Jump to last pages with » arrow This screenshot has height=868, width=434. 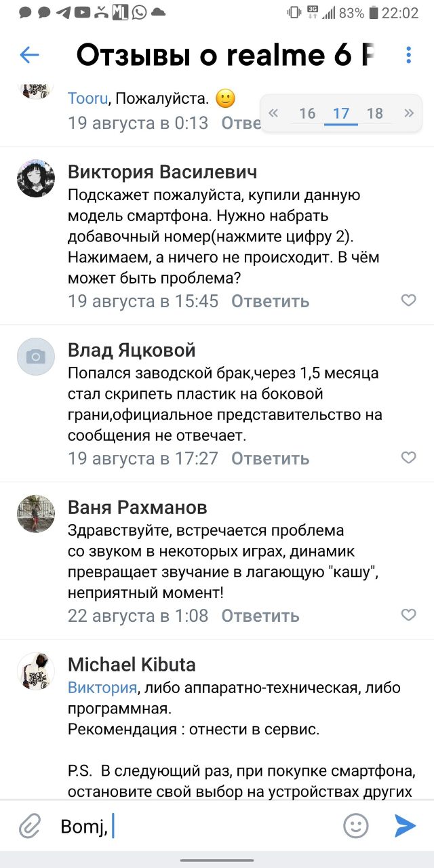coord(408,113)
